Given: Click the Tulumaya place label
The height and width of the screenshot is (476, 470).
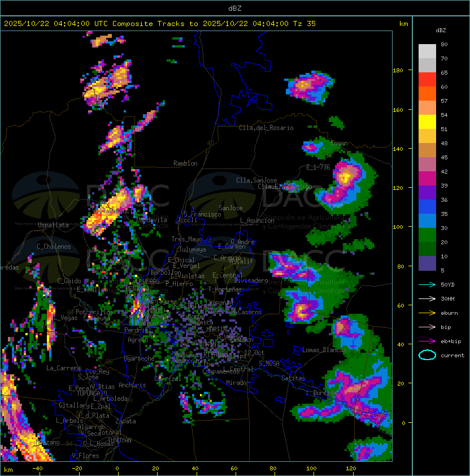Looking at the screenshot, I should coord(193,249).
